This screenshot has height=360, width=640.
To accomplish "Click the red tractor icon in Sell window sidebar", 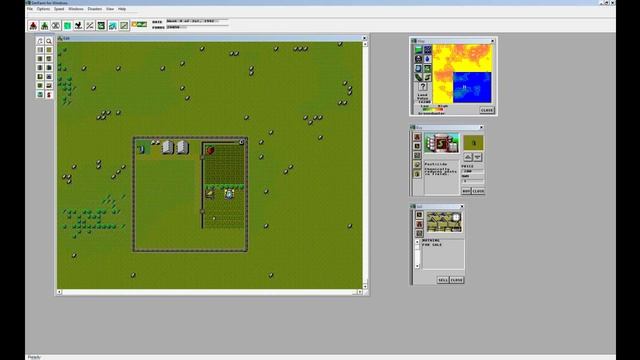I will point(419,224).
